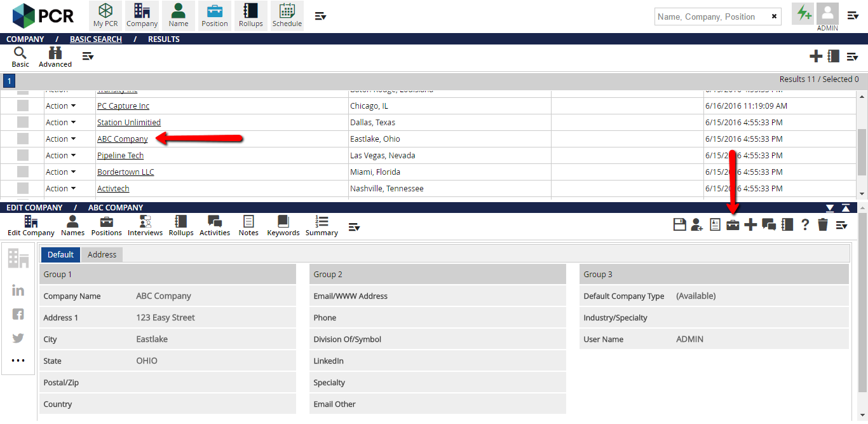Screen dimensions: 868x424
Task: Open Advanced search with the binoculars icon
Action: [55, 57]
